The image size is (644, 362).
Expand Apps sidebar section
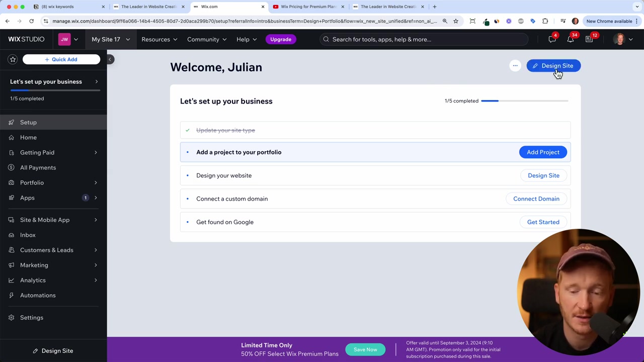(53, 198)
